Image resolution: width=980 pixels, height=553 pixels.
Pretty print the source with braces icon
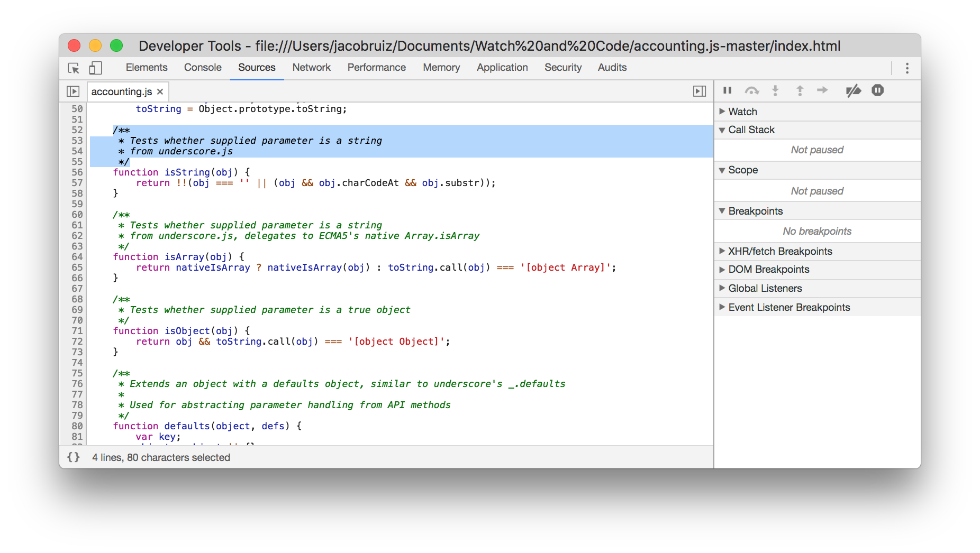pos(74,457)
